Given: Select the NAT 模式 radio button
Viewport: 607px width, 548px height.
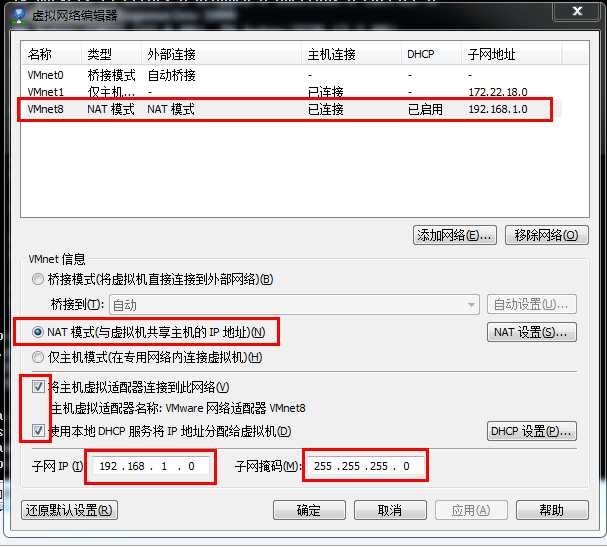Looking at the screenshot, I should point(38,332).
